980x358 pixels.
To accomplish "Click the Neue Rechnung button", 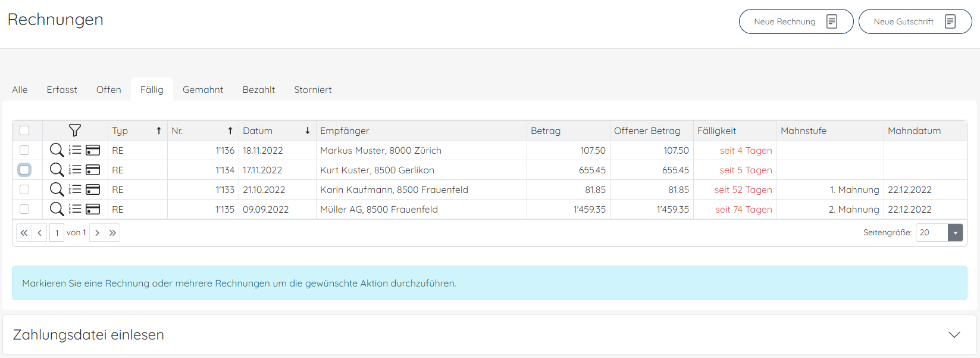I will [x=796, y=21].
